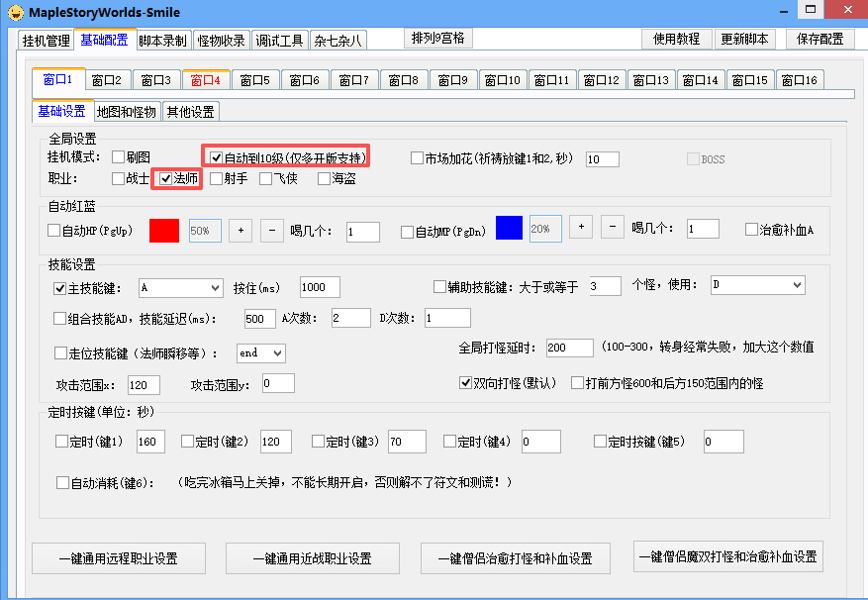Screen dimensions: 868x600
Task: Open the 调试工具 tab
Action: pyautogui.click(x=279, y=41)
